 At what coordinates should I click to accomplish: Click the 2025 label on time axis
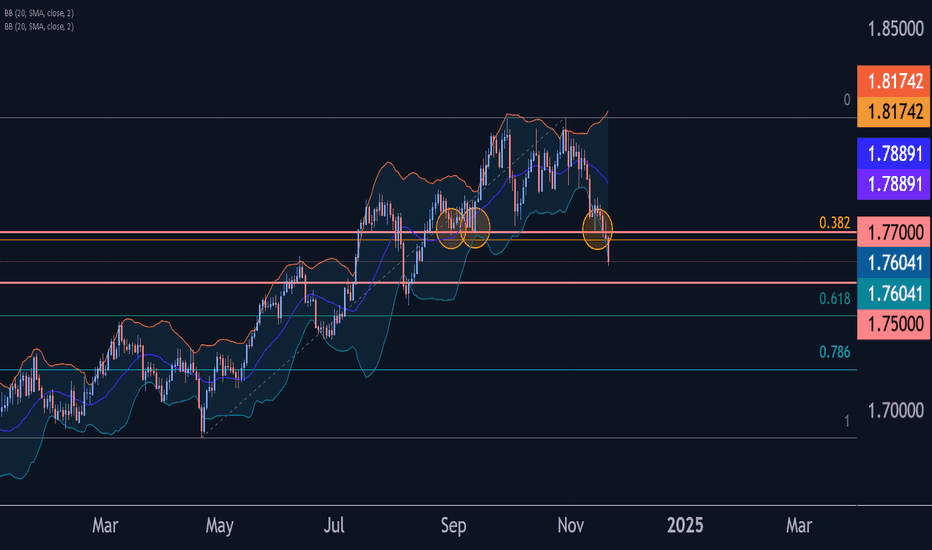(x=685, y=526)
